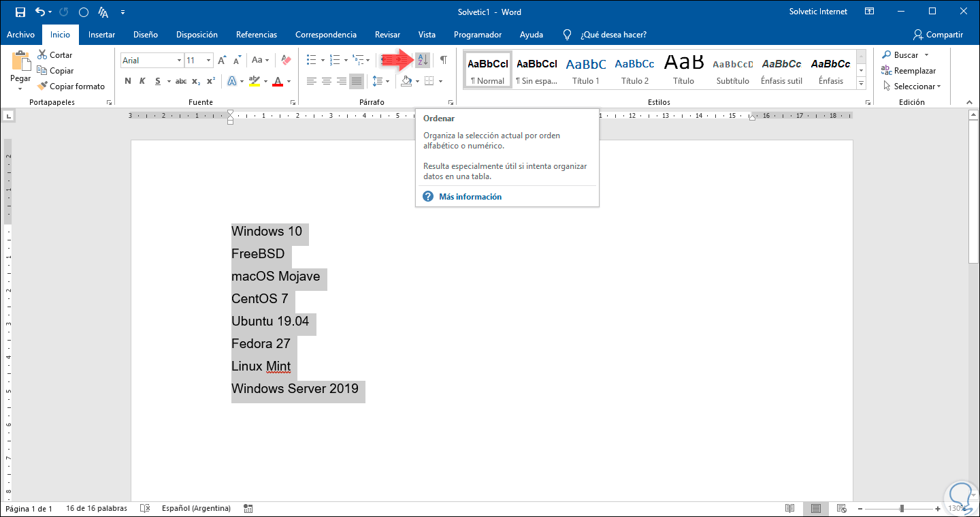This screenshot has width=980, height=517.
Task: Apply red font color
Action: 278,81
